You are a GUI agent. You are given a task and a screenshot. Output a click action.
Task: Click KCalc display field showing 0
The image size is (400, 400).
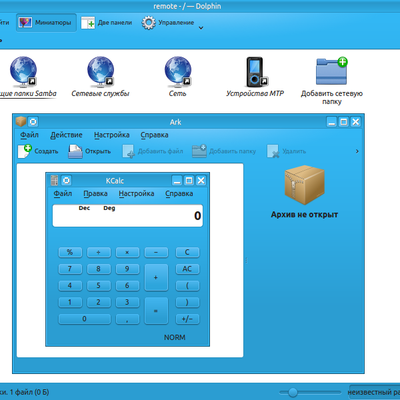[128, 216]
